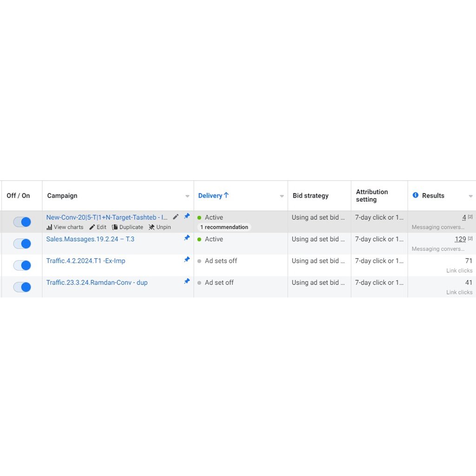Open the Delivery column dropdown arrow
This screenshot has width=476, height=476.
282,196
